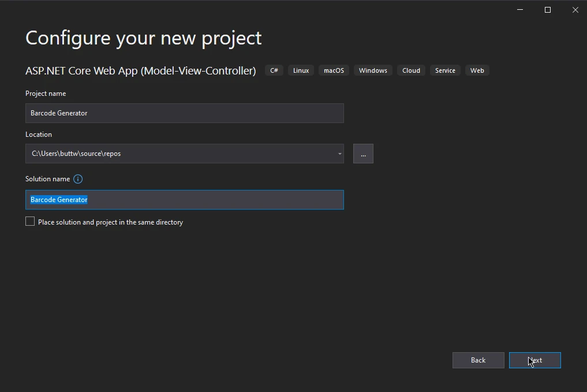587x392 pixels.
Task: Maximize the dialog window
Action: click(x=548, y=10)
